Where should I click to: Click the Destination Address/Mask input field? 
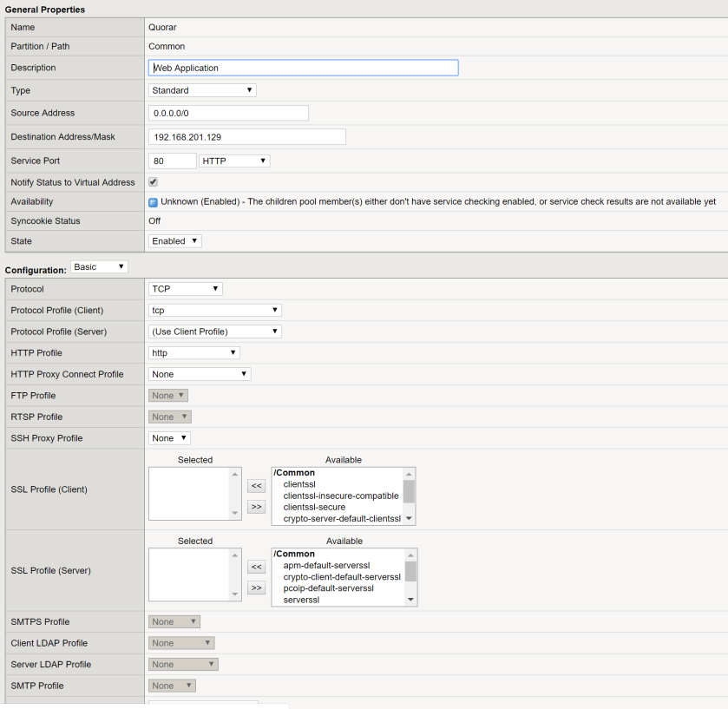pos(247,137)
